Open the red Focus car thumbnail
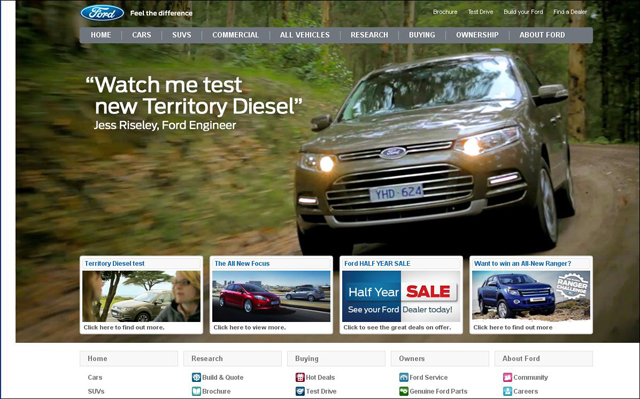 pos(271,296)
